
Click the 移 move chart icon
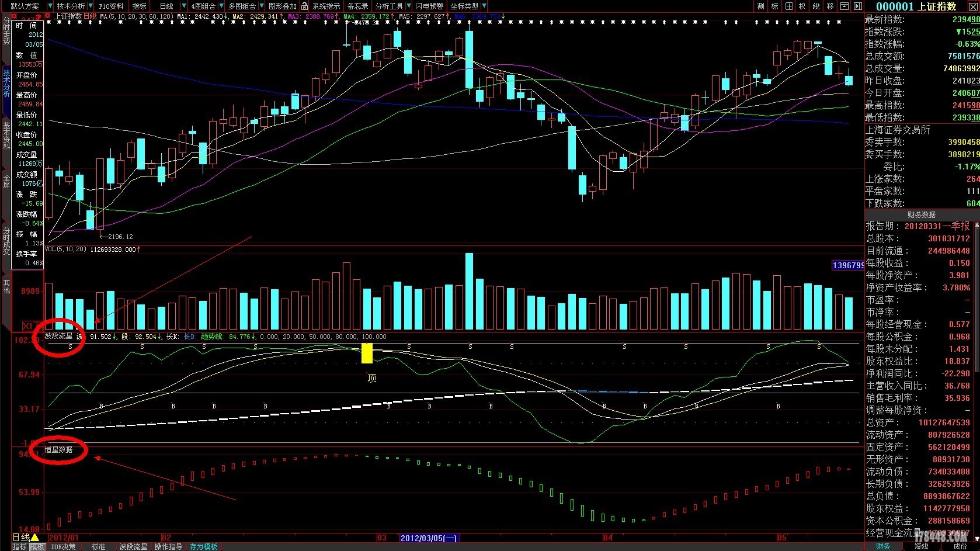tap(830, 6)
